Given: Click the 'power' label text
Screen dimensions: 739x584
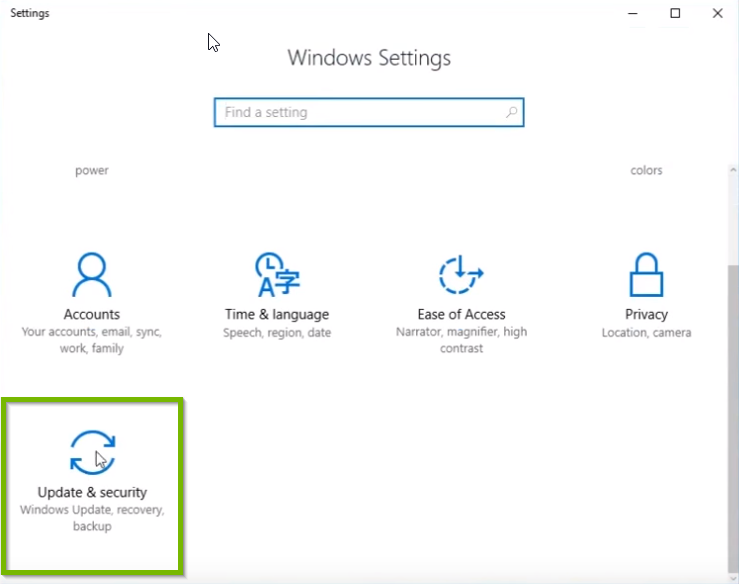Looking at the screenshot, I should (92, 171).
